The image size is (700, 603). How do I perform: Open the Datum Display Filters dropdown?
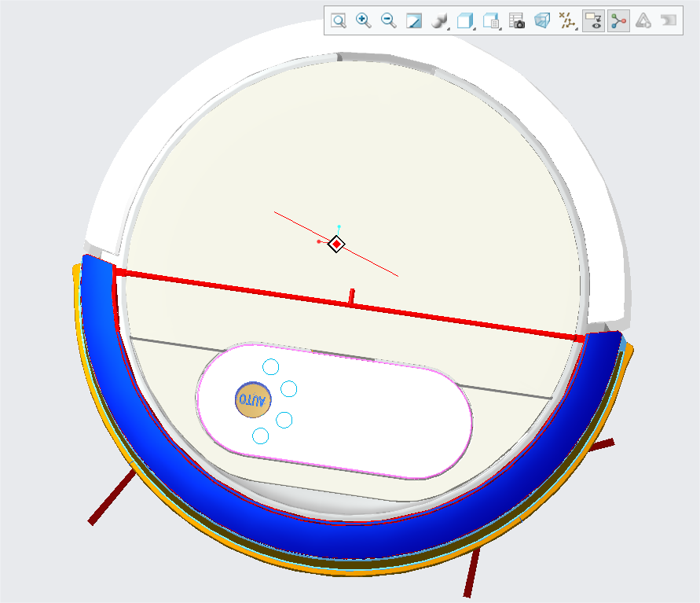567,20
